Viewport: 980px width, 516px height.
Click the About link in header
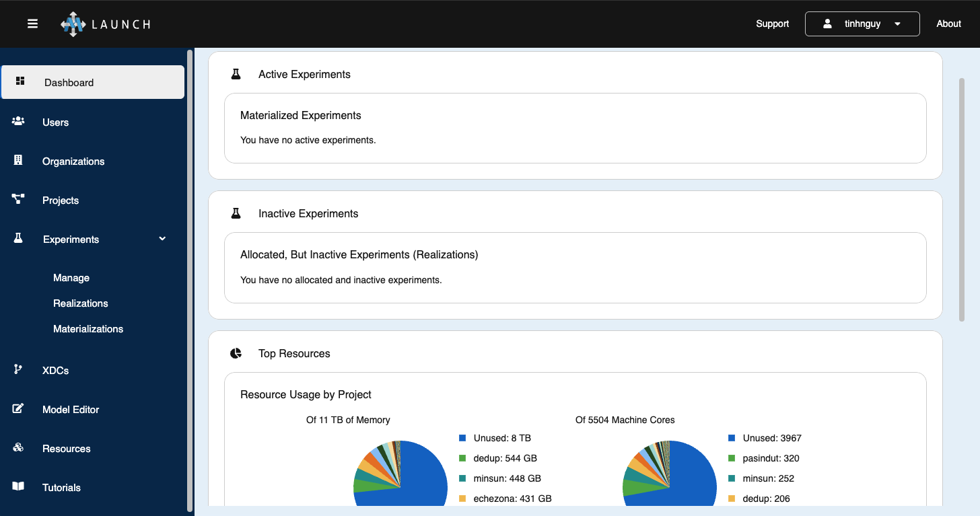tap(948, 24)
